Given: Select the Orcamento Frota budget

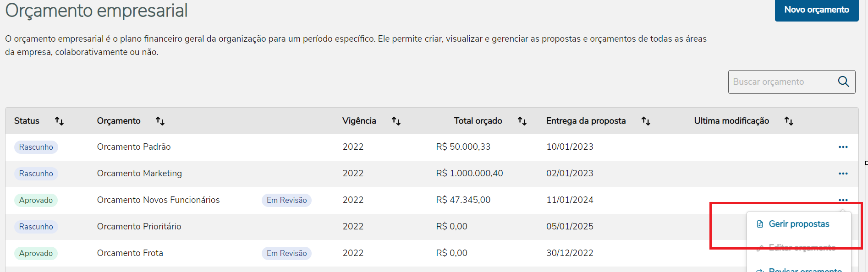Looking at the screenshot, I should click(x=130, y=253).
